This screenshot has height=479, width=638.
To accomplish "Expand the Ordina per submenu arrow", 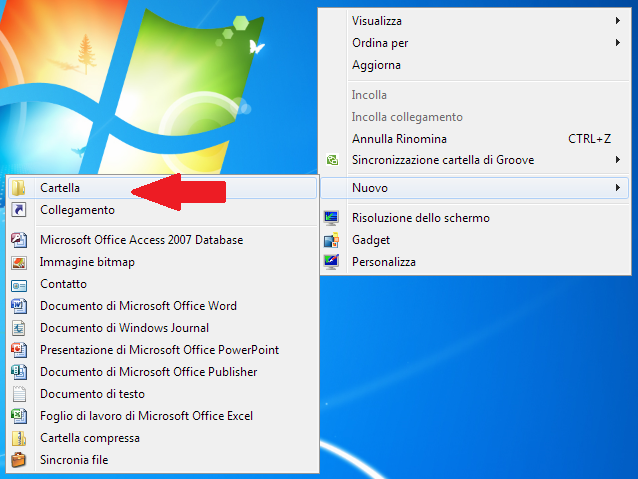I will (x=618, y=42).
